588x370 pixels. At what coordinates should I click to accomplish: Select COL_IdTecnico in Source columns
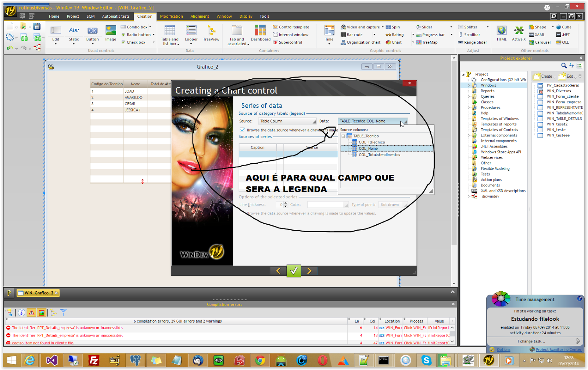tap(372, 142)
